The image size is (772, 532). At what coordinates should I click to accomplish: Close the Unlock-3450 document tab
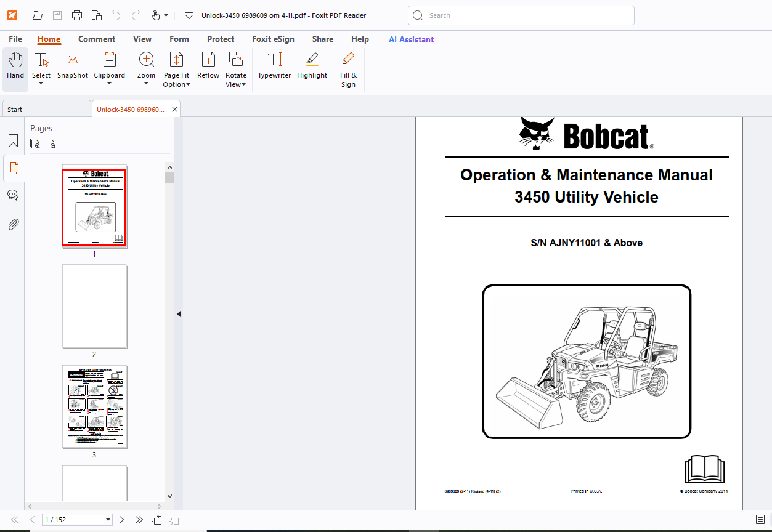pos(174,110)
